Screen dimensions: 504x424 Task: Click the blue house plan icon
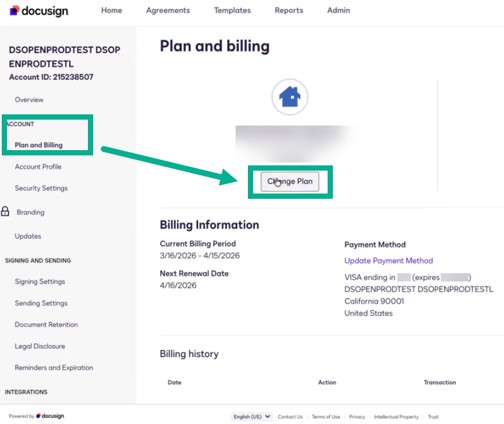290,97
